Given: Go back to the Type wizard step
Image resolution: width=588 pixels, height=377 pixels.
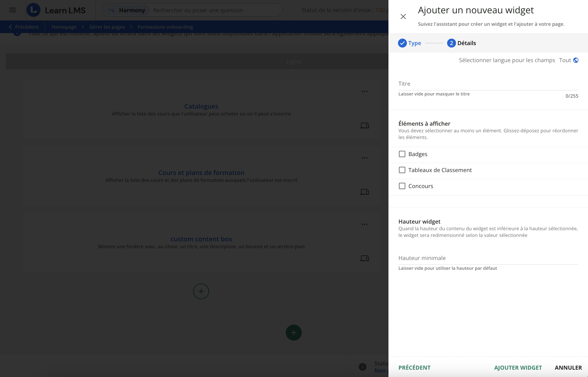Looking at the screenshot, I should coord(409,43).
